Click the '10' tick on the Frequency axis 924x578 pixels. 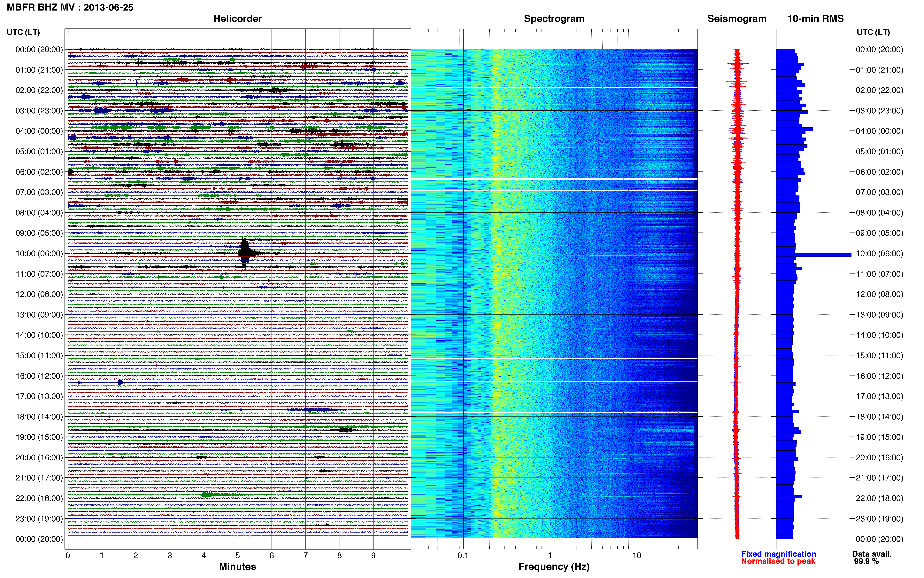pyautogui.click(x=637, y=556)
